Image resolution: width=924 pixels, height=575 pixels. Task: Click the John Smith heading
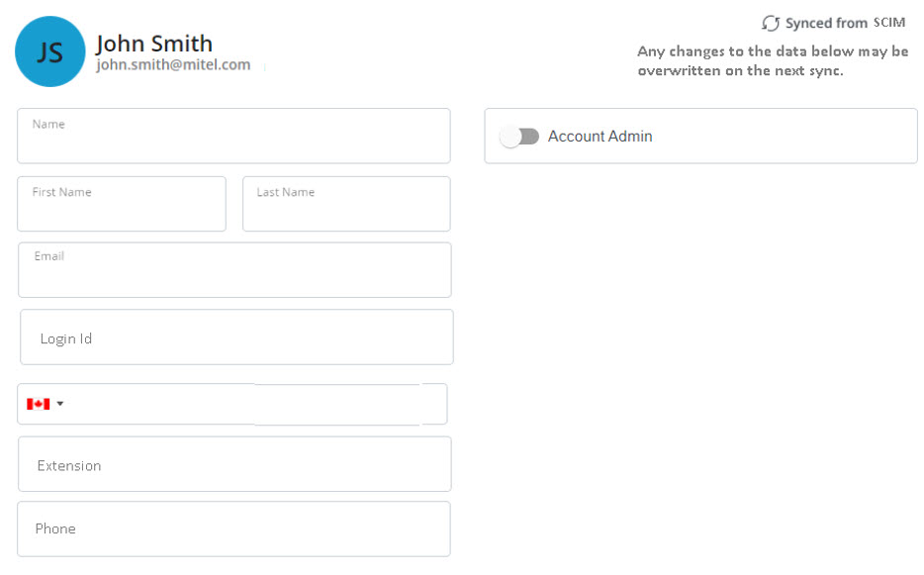click(153, 44)
